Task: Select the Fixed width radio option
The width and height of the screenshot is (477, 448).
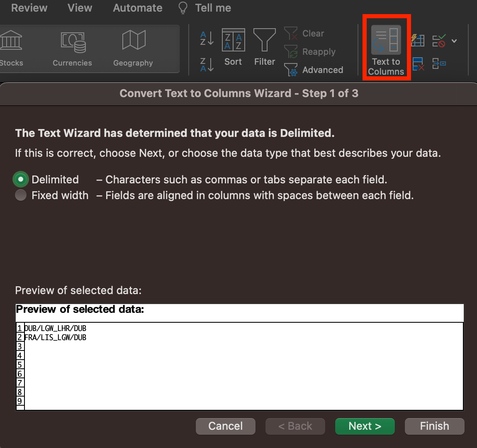Action: (21, 195)
